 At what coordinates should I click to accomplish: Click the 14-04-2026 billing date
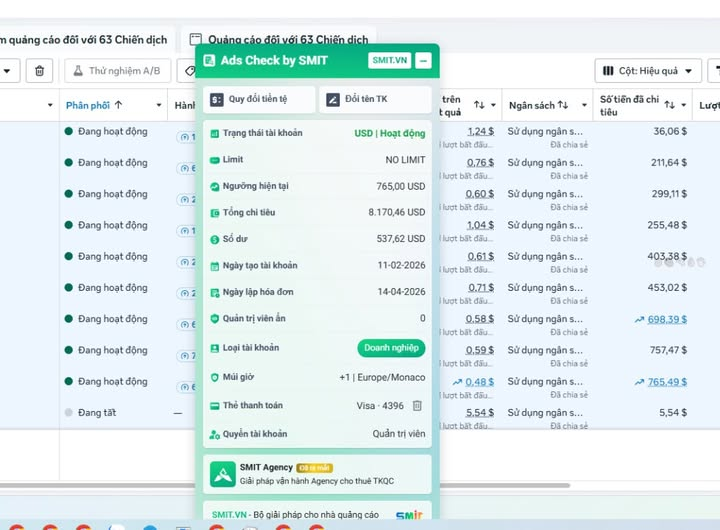click(401, 292)
